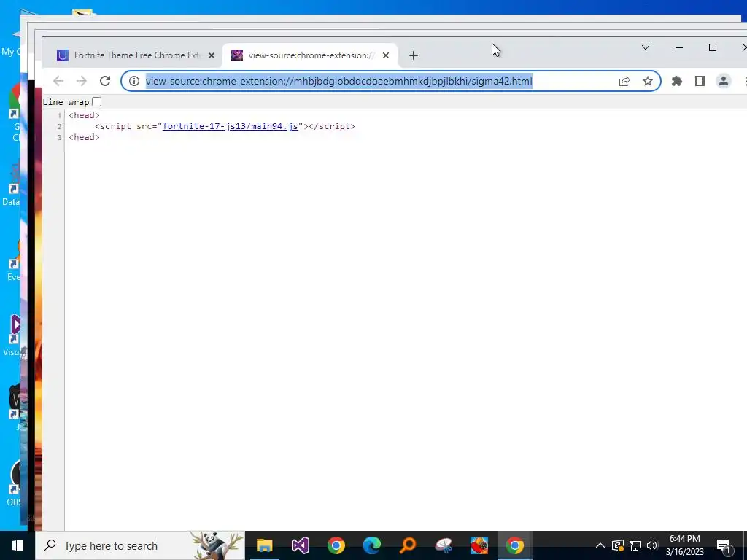Screen dimensions: 747x560
Task: Click line number 2 in gutter
Action: 59,127
